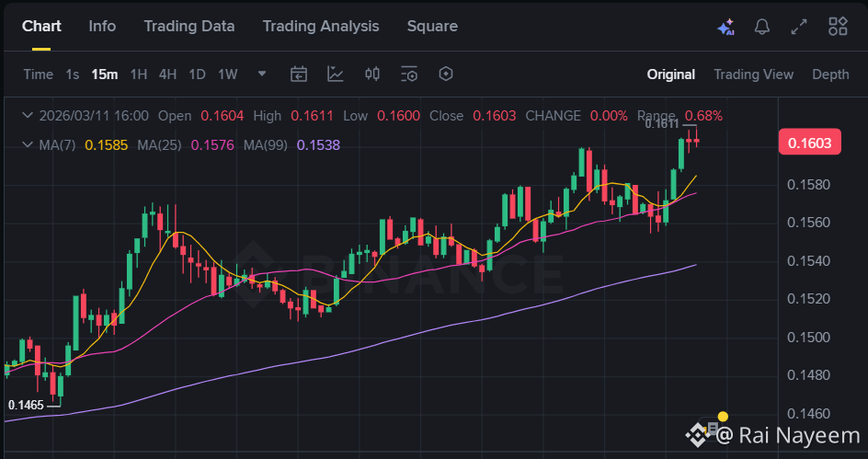Open the Square tab

tap(432, 26)
